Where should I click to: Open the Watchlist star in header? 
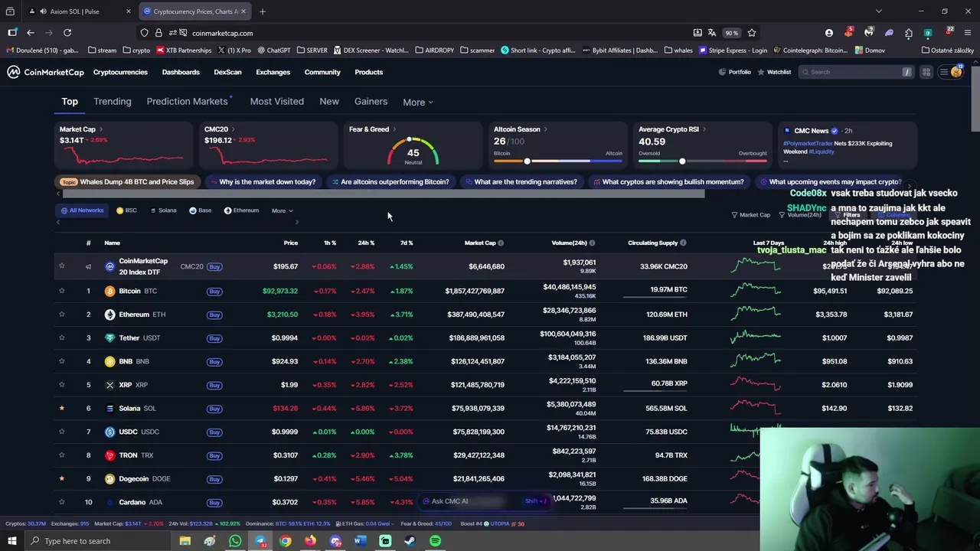760,72
